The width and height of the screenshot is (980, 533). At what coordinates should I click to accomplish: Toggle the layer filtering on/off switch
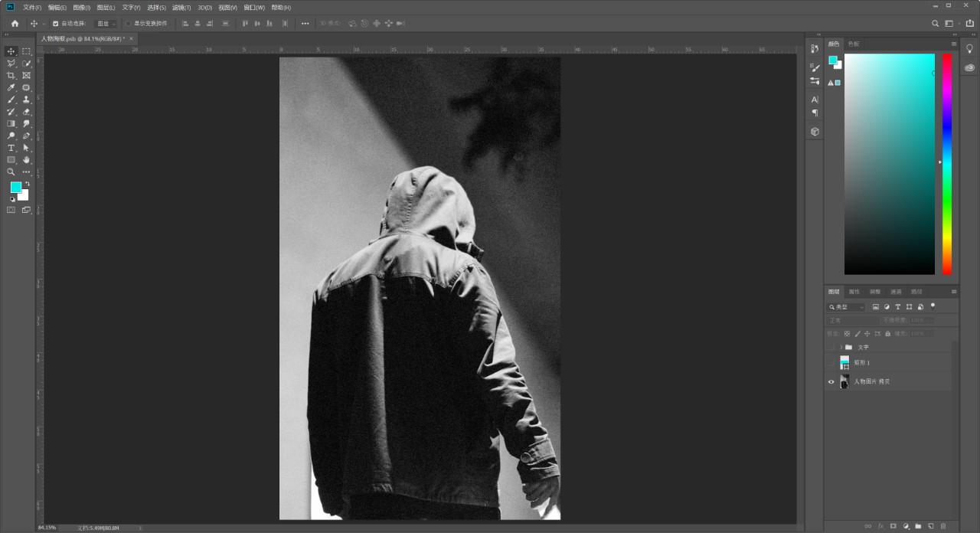(933, 306)
